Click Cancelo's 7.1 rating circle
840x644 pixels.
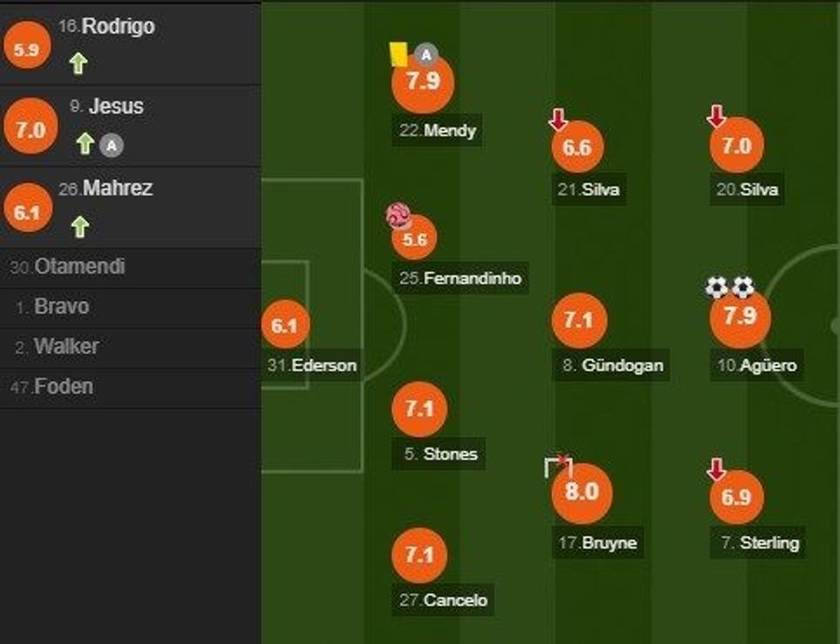[x=419, y=555]
